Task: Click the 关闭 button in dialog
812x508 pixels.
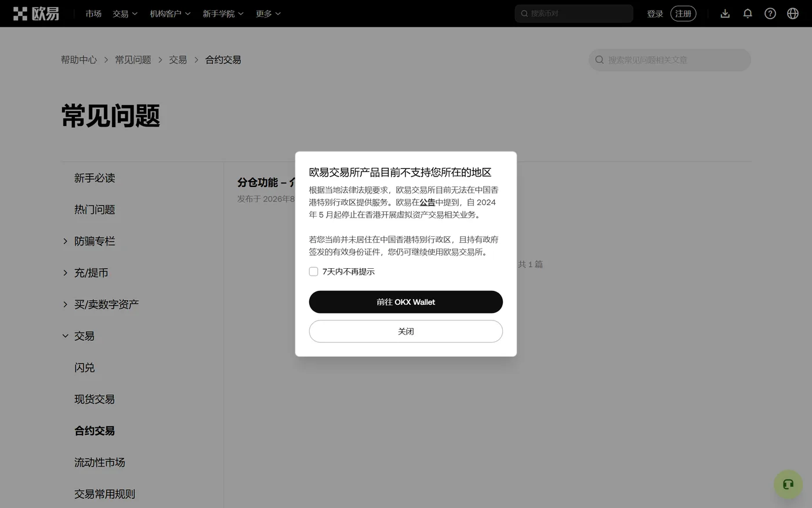Action: click(x=406, y=332)
